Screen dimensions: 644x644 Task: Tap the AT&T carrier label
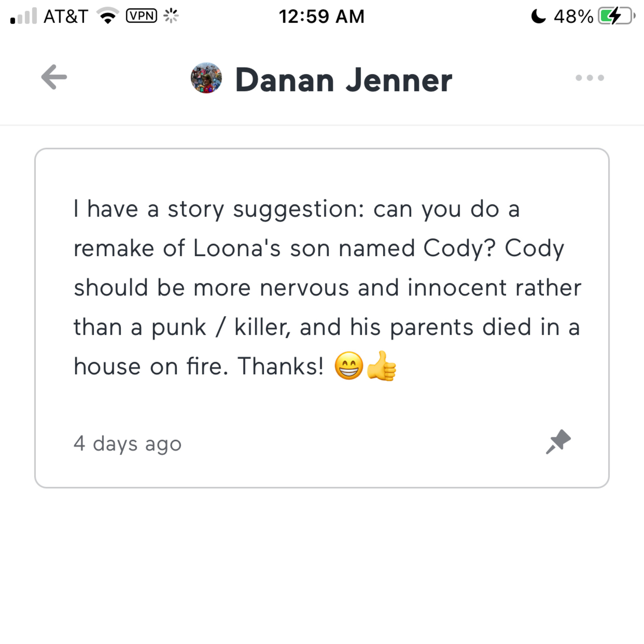[66, 16]
